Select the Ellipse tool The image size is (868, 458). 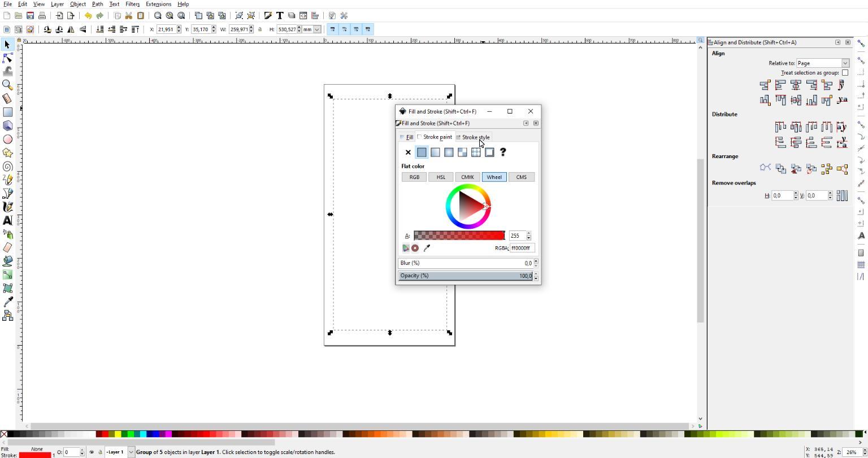7,139
